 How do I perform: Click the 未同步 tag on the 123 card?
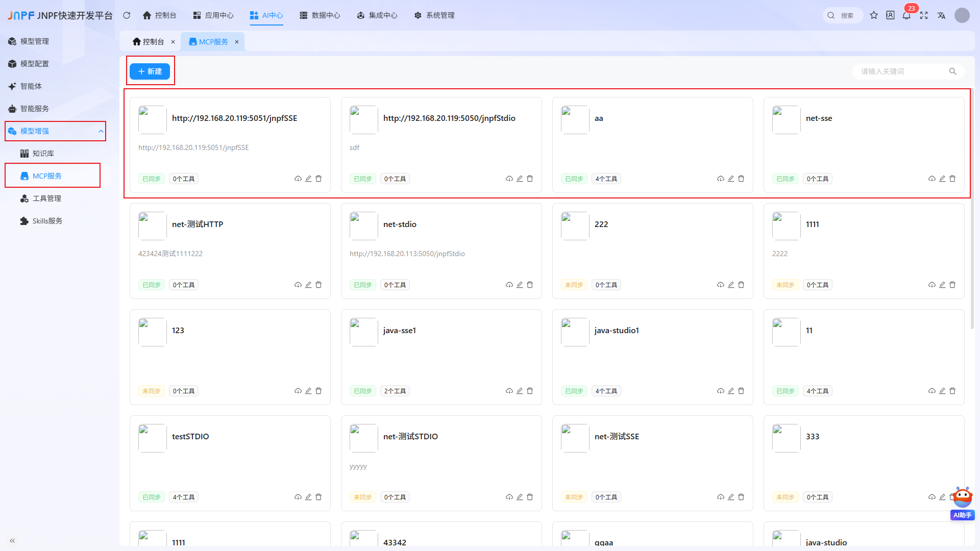click(x=152, y=391)
